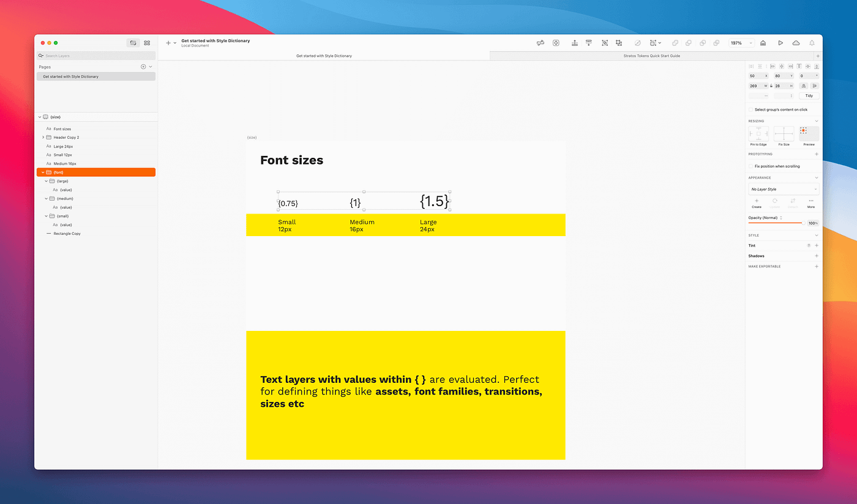Create a new layer style with Create
857x504 pixels.
click(757, 202)
